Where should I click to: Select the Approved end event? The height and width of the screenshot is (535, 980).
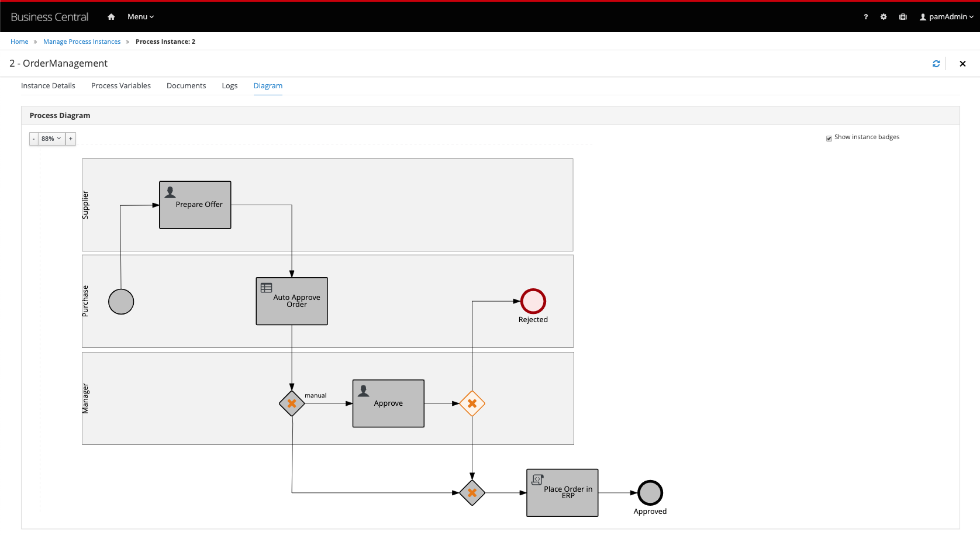650,493
